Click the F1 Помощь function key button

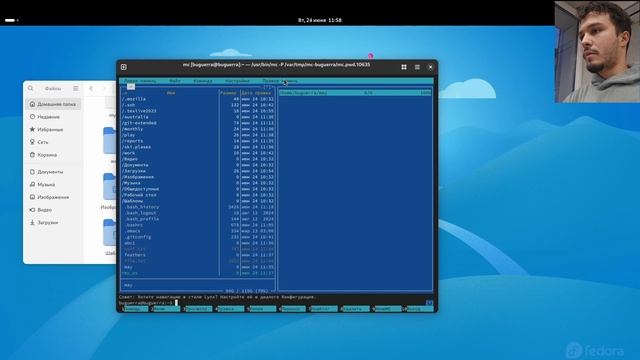(x=134, y=309)
